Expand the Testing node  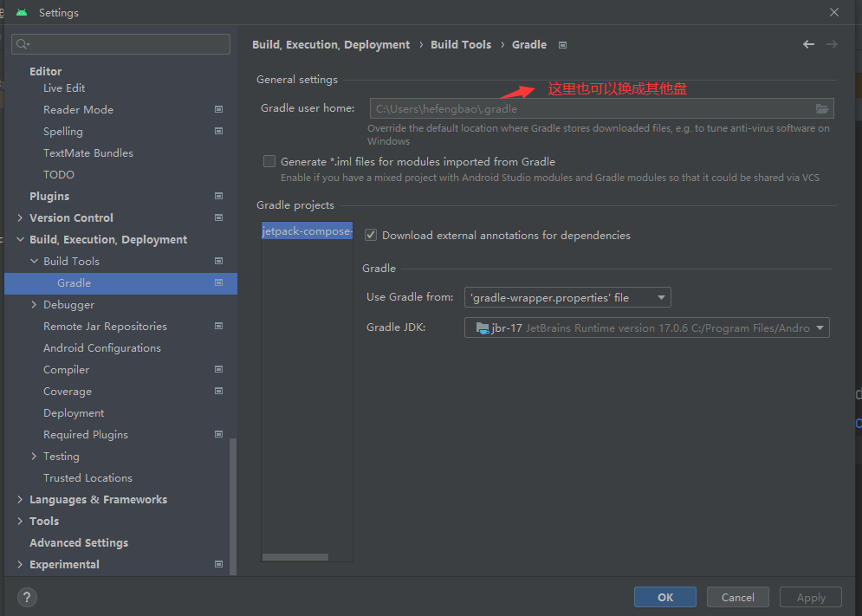coord(34,457)
